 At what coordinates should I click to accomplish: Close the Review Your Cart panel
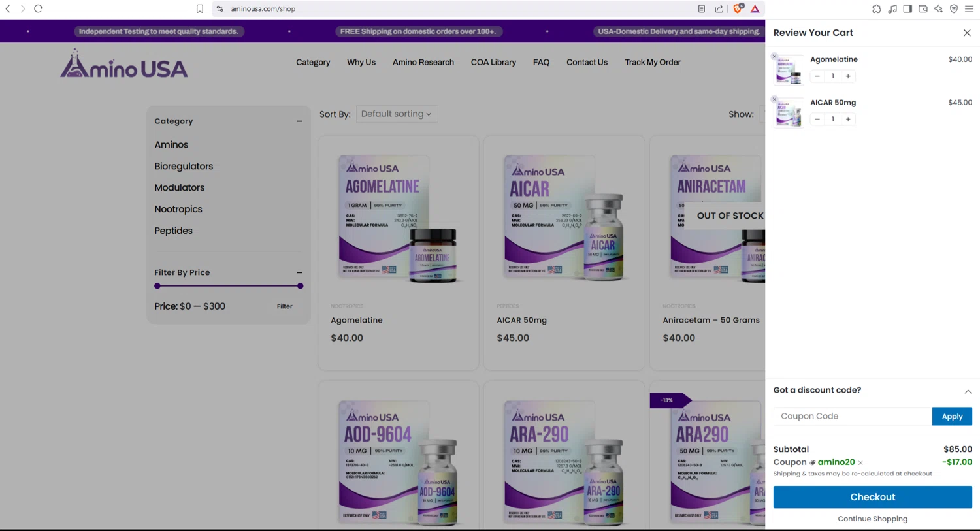pos(967,33)
